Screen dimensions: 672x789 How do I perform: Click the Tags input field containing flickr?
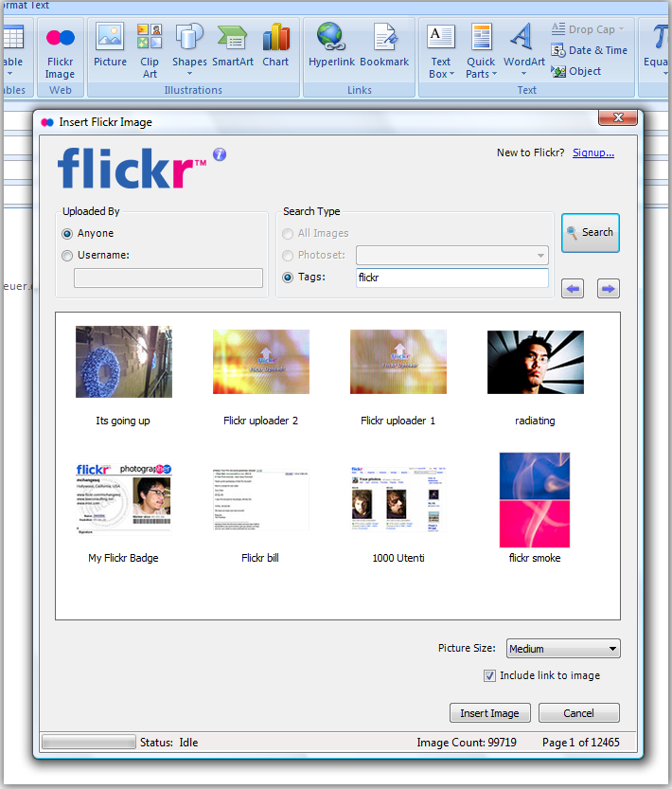coord(451,278)
